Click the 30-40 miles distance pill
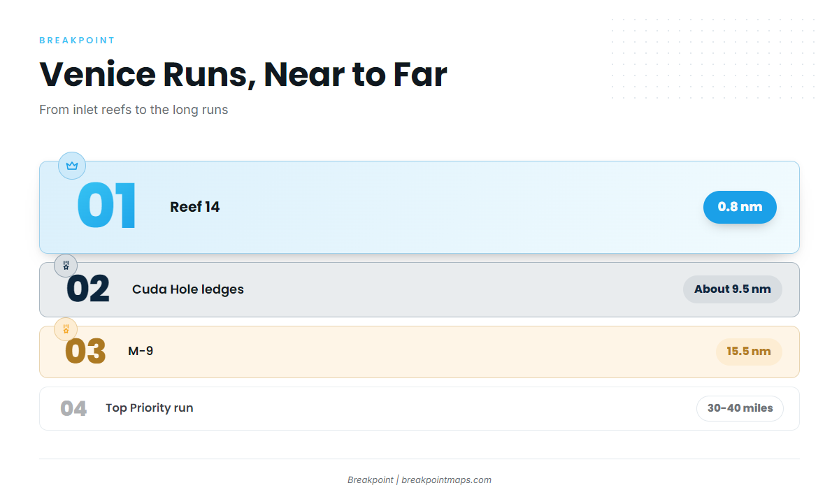 (740, 408)
